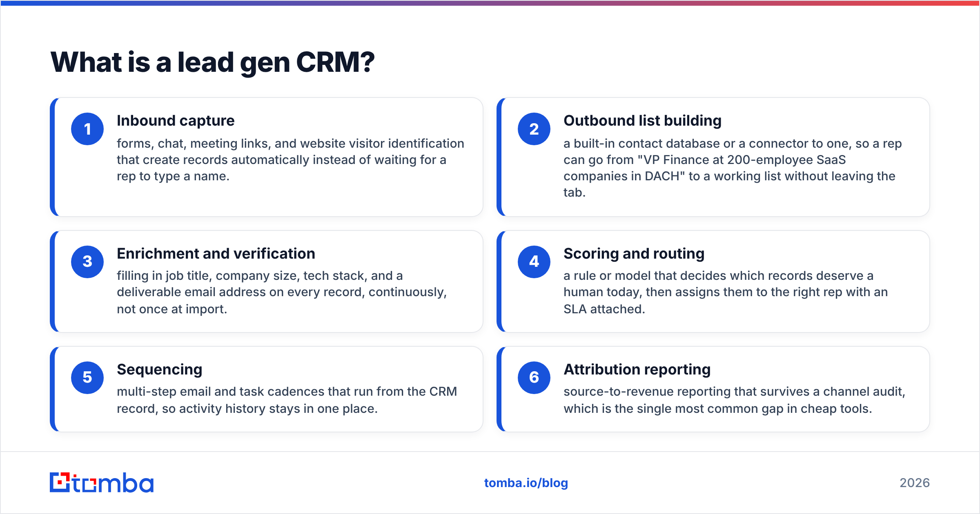This screenshot has width=980, height=514.
Task: Click description starting 'a rule or model'
Action: point(726,292)
